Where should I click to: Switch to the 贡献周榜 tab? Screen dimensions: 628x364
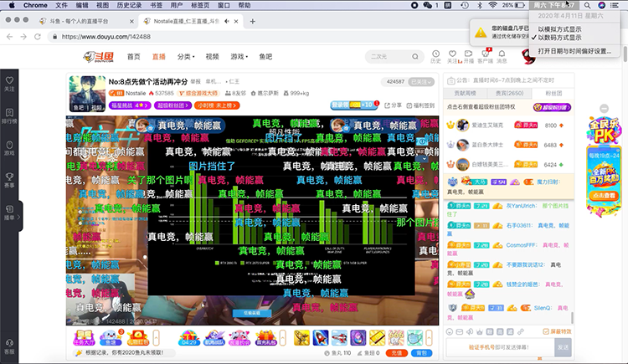click(x=465, y=93)
